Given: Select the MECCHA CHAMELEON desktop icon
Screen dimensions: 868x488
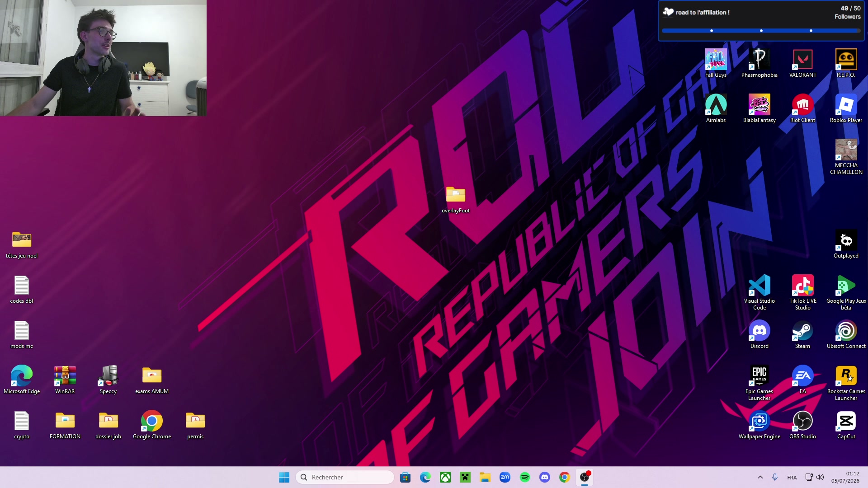Looking at the screenshot, I should coord(846,157).
